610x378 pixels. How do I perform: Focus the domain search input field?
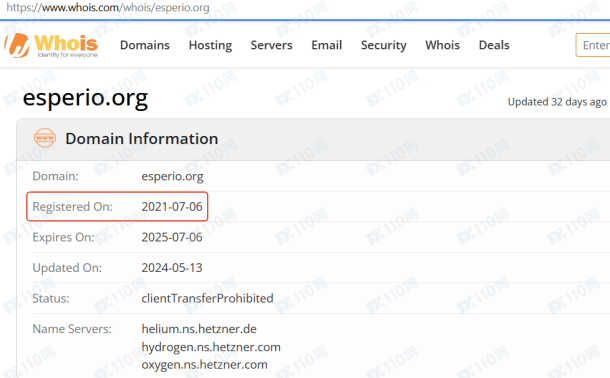click(593, 45)
